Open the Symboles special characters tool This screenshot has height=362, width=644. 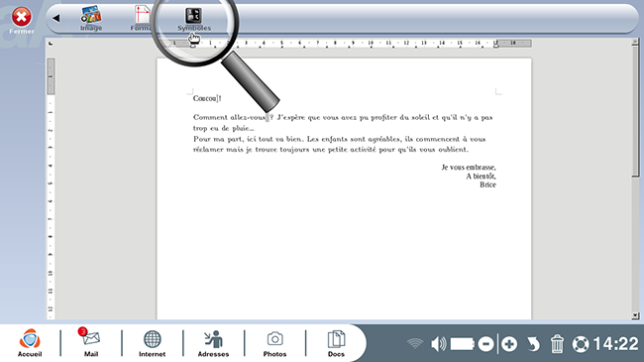click(194, 19)
